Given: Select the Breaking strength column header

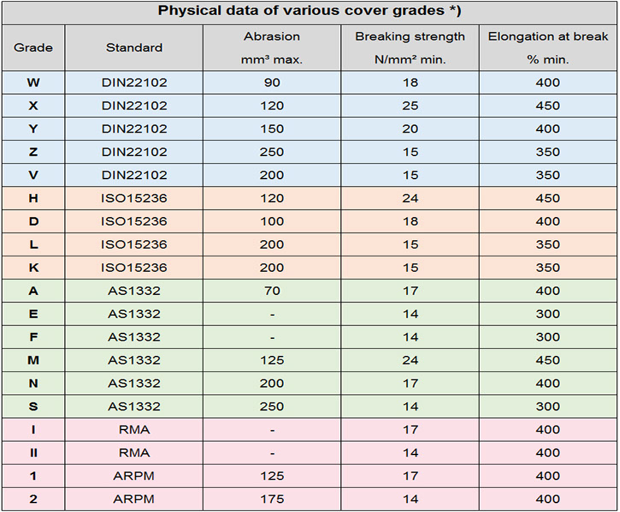Looking at the screenshot, I should [410, 47].
